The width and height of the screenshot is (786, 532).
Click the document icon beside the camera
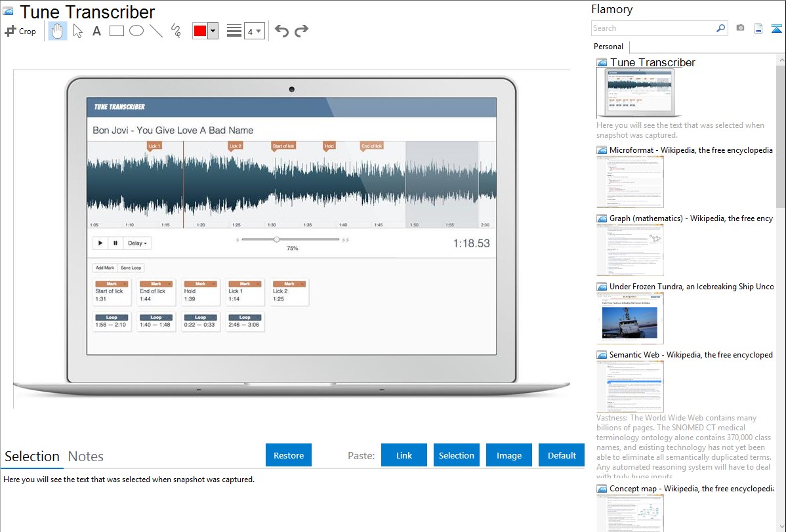point(758,28)
